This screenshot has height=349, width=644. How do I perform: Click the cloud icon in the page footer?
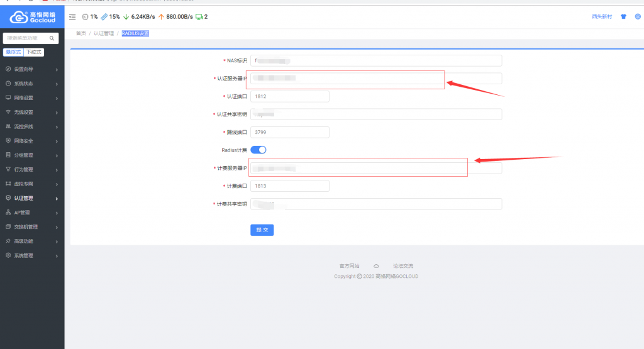(376, 266)
